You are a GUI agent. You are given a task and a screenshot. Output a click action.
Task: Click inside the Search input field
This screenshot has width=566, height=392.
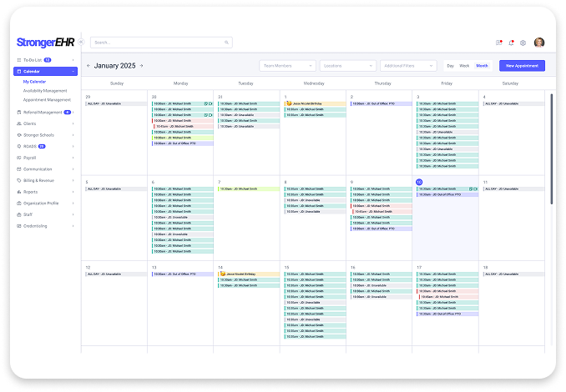(157, 43)
